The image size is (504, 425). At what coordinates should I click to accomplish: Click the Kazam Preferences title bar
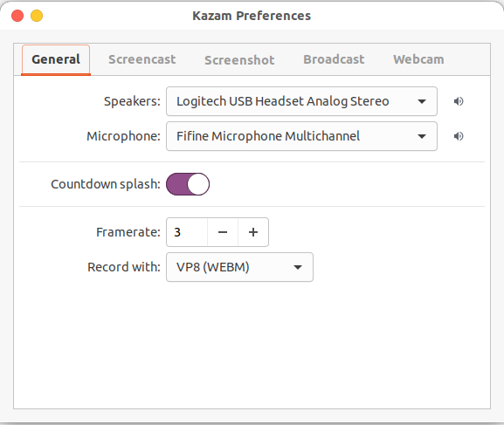point(252,16)
